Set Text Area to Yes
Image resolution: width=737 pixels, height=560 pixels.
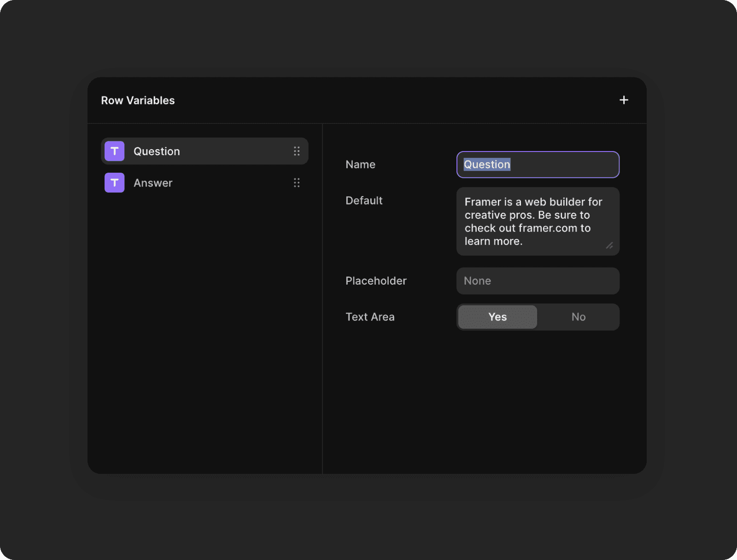[x=497, y=317]
